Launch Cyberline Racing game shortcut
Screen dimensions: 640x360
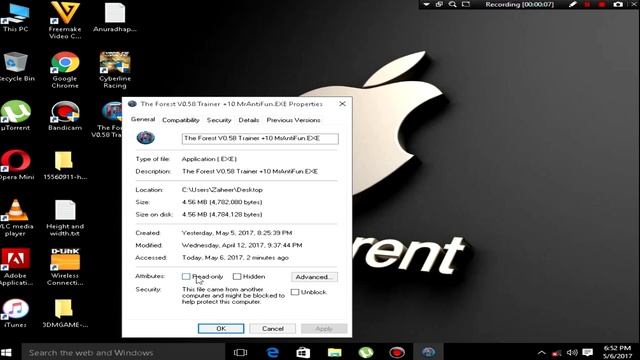[115, 70]
